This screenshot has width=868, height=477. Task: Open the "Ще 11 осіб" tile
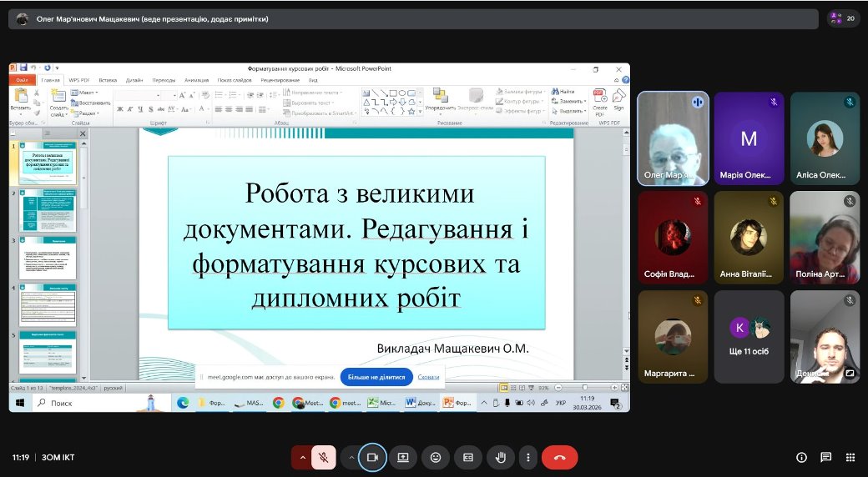coord(749,336)
